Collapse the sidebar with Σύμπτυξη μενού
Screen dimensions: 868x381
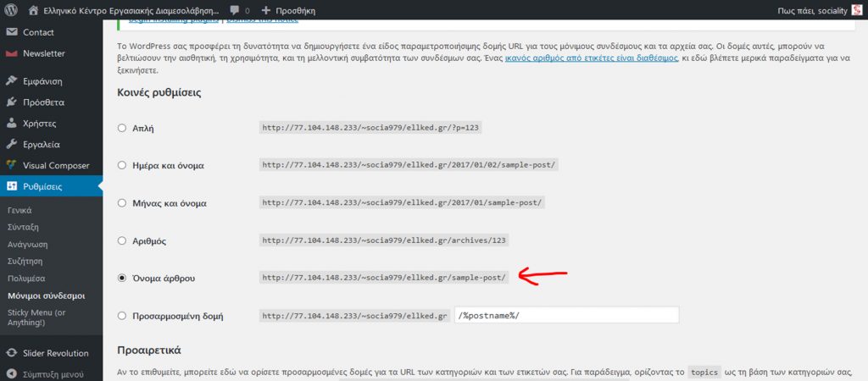pyautogui.click(x=53, y=373)
